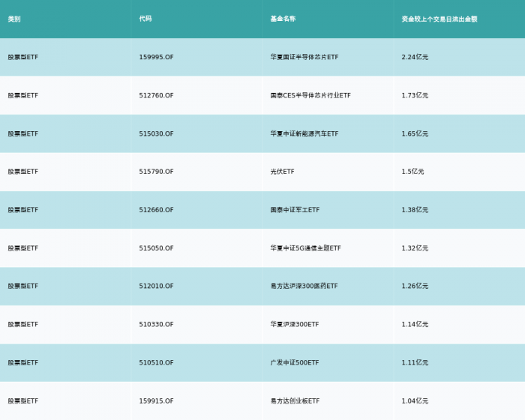Select code 515790.OF
Image resolution: width=525 pixels, height=420 pixels.
click(156, 172)
